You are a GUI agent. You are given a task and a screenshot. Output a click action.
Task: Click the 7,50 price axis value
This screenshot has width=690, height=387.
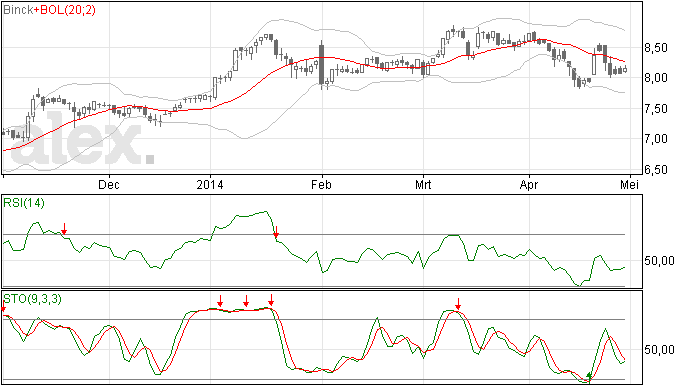pos(656,109)
